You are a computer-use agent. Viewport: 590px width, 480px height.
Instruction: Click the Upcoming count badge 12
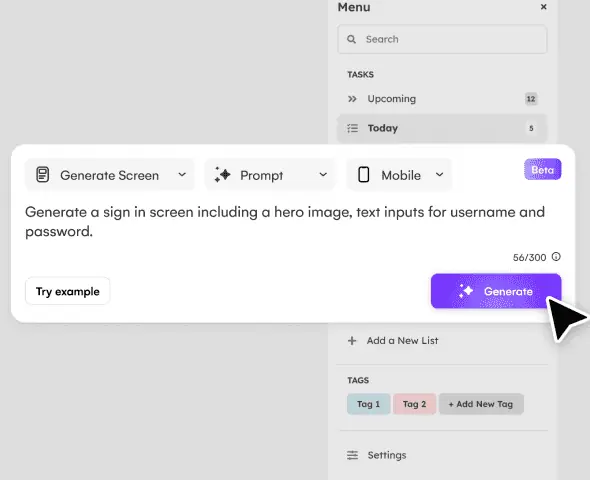(x=531, y=99)
